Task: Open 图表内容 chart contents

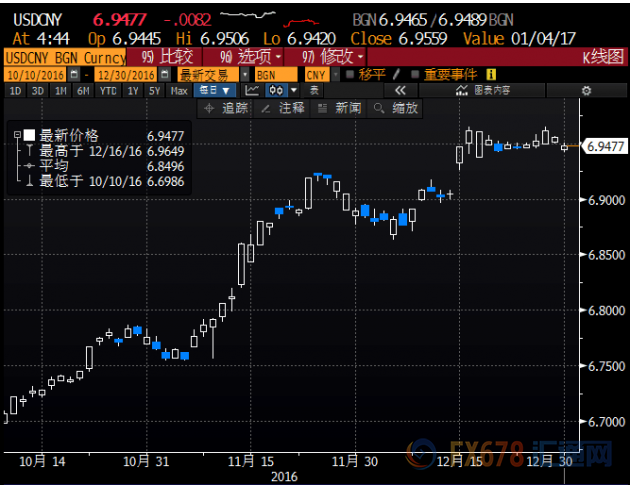Action: 483,90
